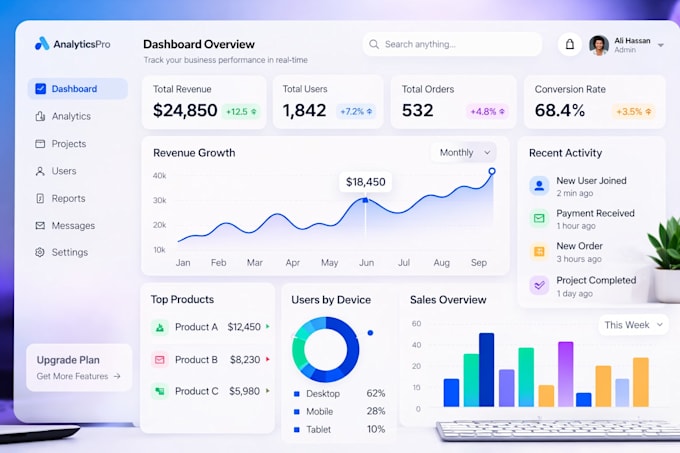The image size is (680, 453).
Task: Select the September end point circle
Action: [x=492, y=171]
